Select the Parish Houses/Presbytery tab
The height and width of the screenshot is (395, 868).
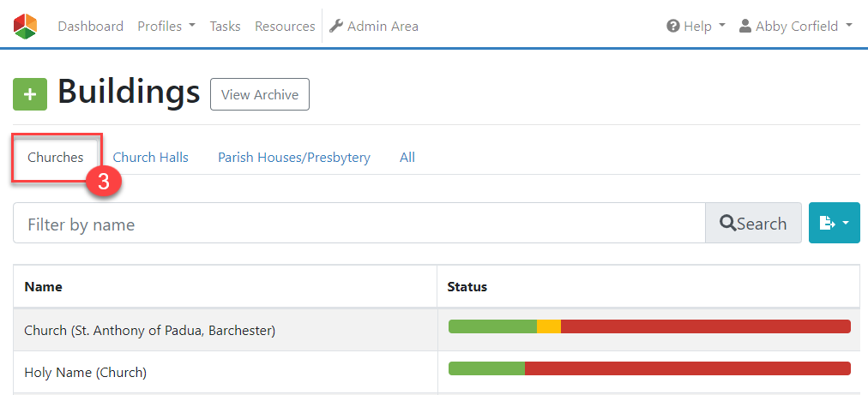[x=294, y=158]
